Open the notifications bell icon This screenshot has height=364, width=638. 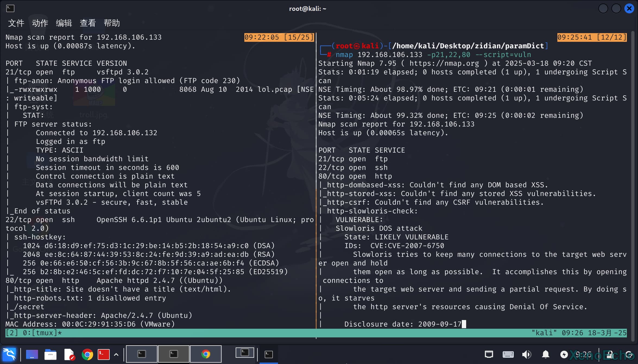coord(546,354)
